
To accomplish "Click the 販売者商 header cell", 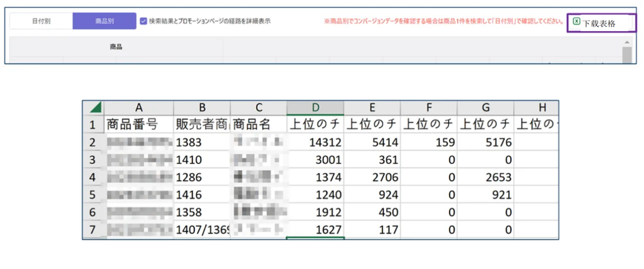I will point(202,124).
